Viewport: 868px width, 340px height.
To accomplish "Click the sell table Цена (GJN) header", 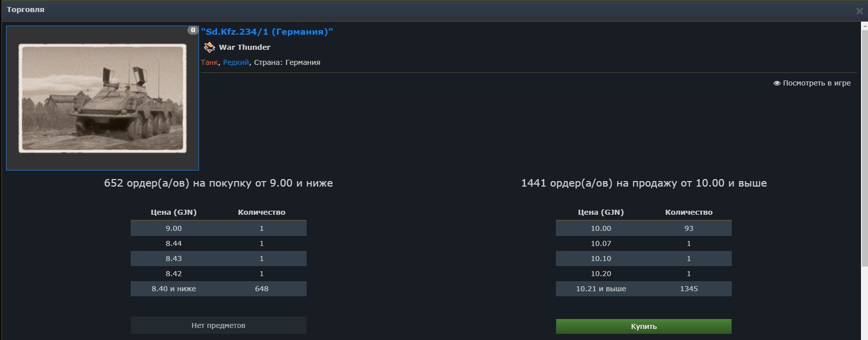I will click(x=601, y=212).
